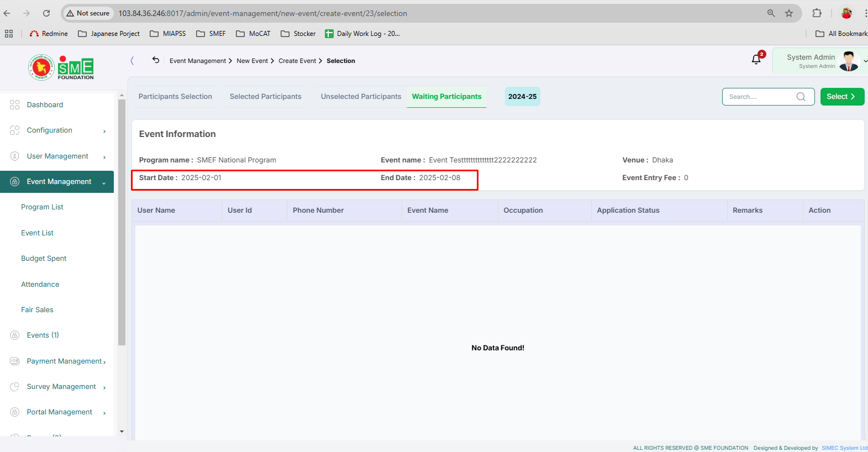Open Budget Spent in the sidebar
This screenshot has height=452, width=868.
pos(44,259)
